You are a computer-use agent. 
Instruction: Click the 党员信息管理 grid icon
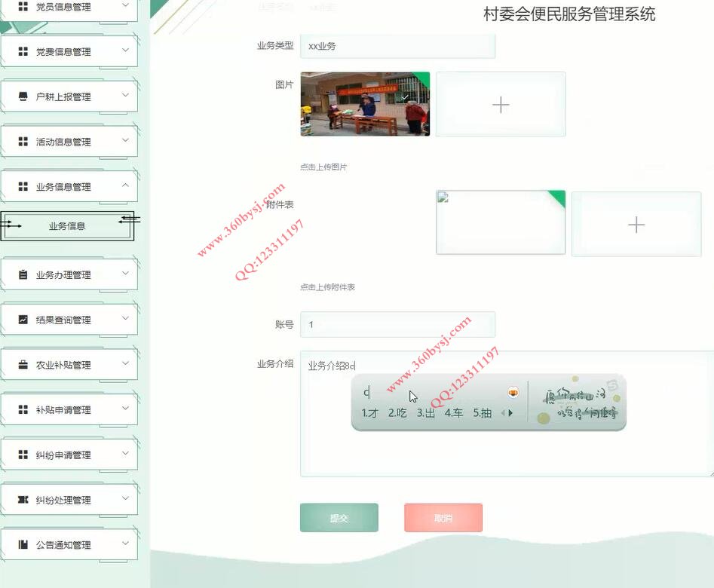pos(23,6)
